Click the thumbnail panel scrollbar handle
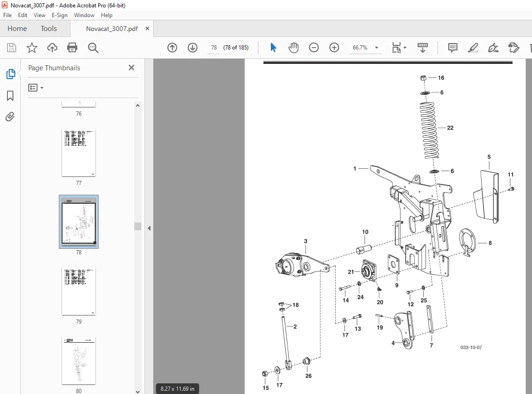 click(138, 226)
